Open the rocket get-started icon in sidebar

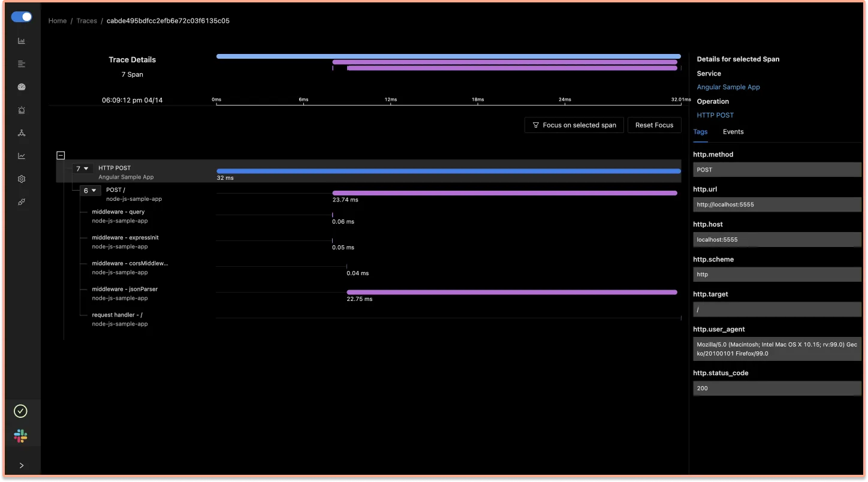pyautogui.click(x=22, y=202)
